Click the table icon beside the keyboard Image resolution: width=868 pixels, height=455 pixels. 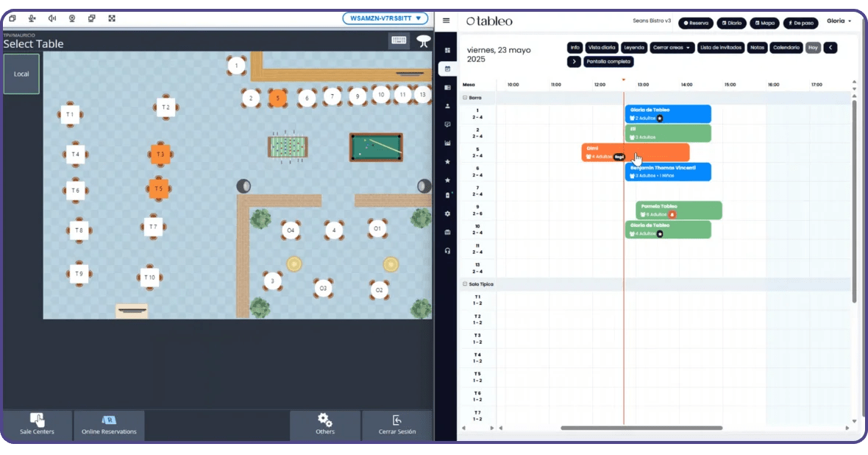click(424, 41)
